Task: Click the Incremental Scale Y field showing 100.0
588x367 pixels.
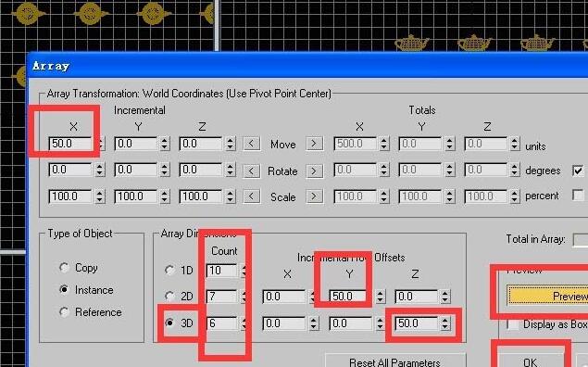Action: tap(136, 196)
